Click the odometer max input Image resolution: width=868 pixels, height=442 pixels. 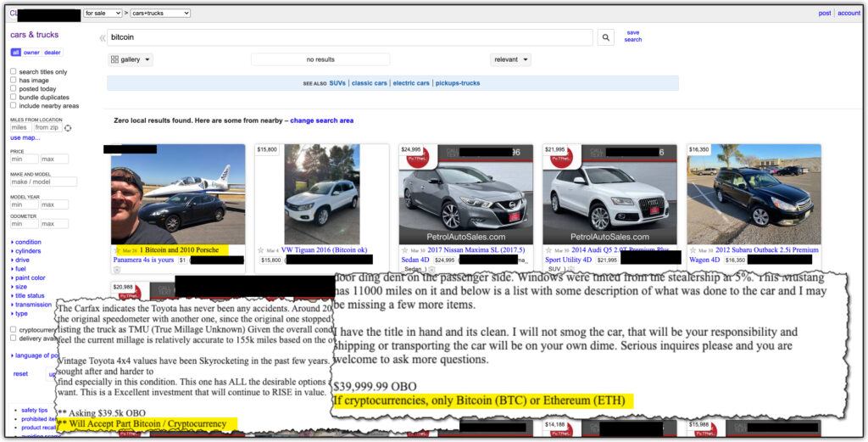pos(54,224)
